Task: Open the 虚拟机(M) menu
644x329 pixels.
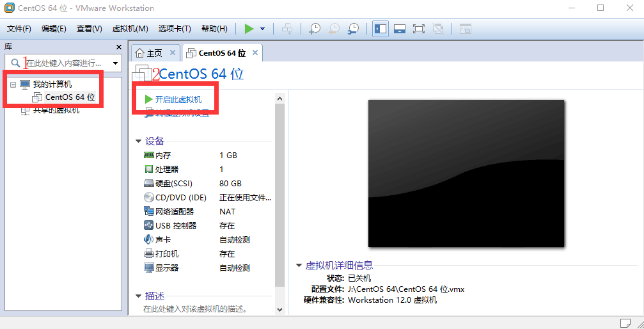Action: 130,29
